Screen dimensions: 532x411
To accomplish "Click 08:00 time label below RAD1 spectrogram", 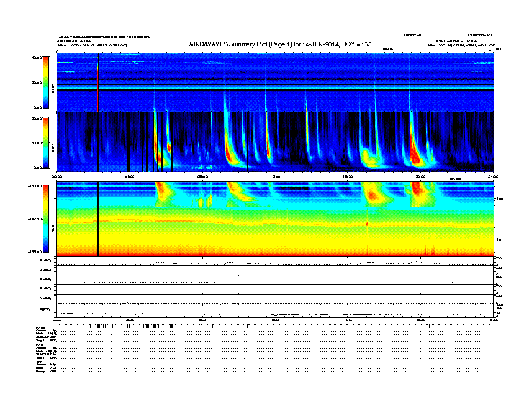I will point(203,177).
